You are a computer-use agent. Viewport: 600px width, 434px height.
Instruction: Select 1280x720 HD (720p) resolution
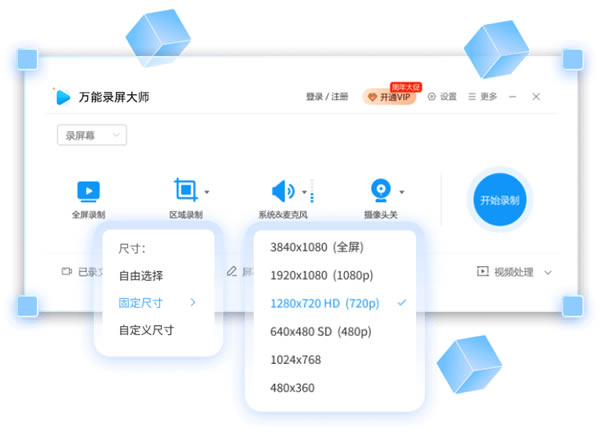point(324,303)
